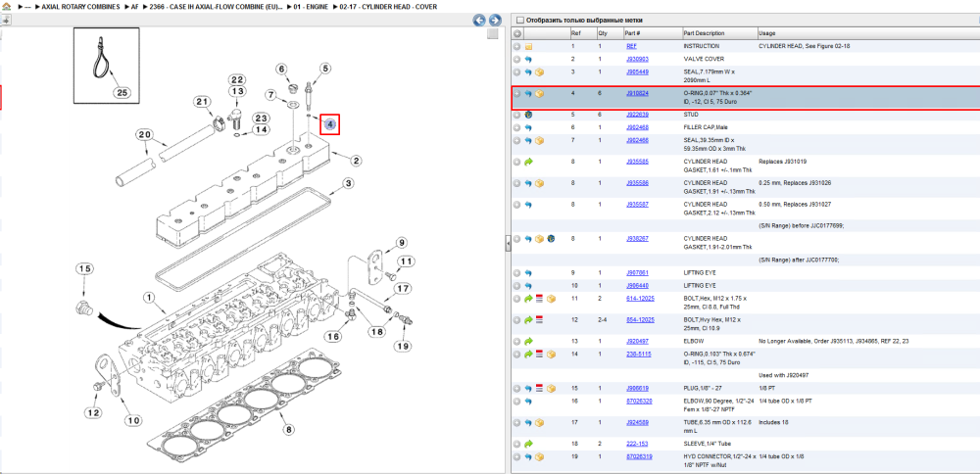The image size is (980, 474).
Task: Select callout 25 in the diagram inset
Action: (122, 92)
